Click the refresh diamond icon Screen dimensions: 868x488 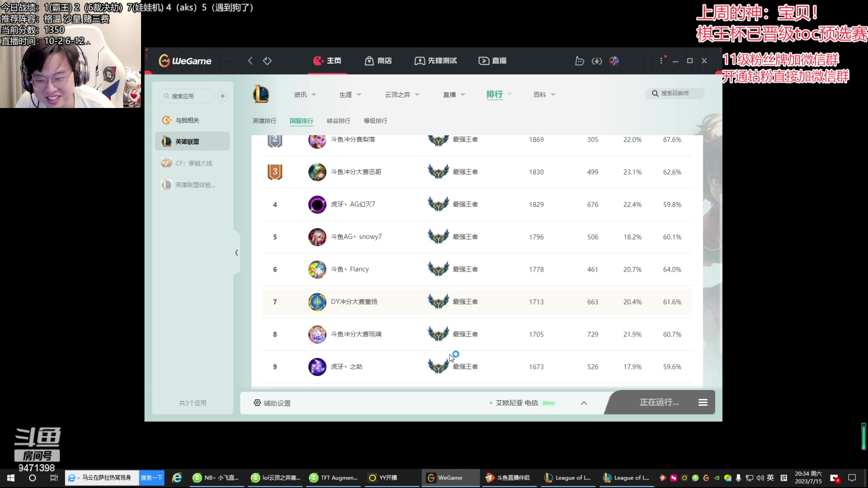(x=267, y=61)
